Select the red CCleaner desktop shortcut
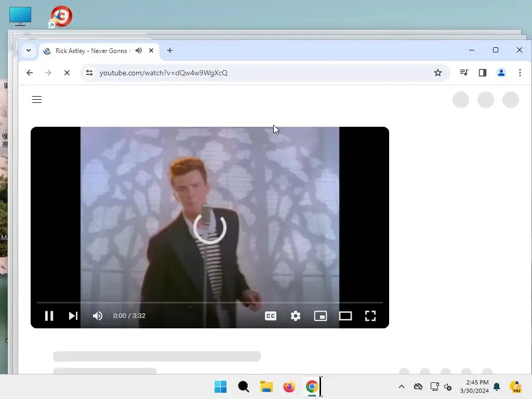The height and width of the screenshot is (399, 532). point(61,16)
